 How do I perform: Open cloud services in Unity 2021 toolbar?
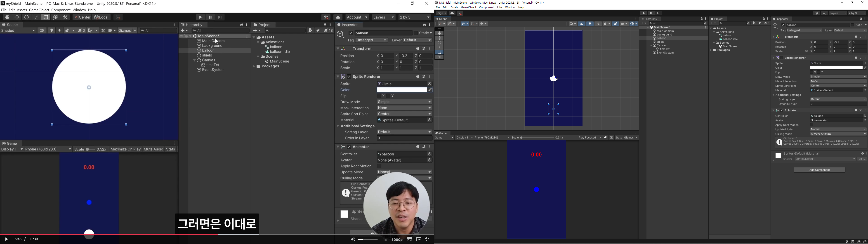click(452, 13)
